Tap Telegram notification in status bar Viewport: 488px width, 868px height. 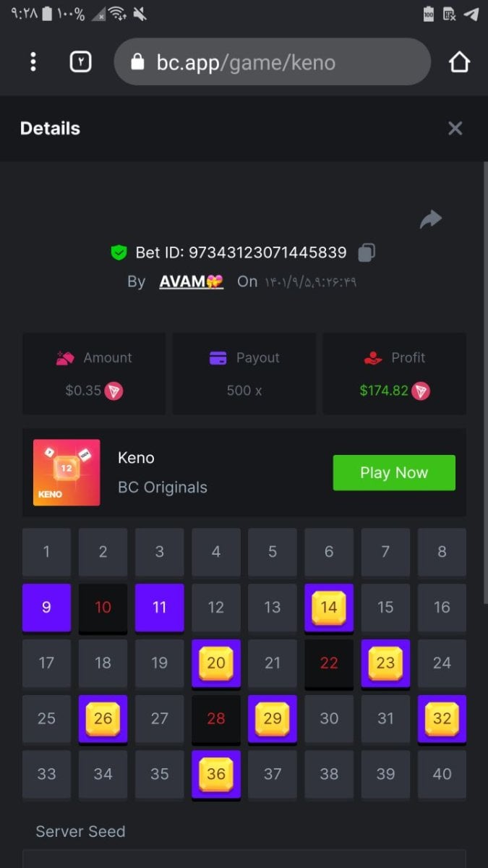(471, 14)
